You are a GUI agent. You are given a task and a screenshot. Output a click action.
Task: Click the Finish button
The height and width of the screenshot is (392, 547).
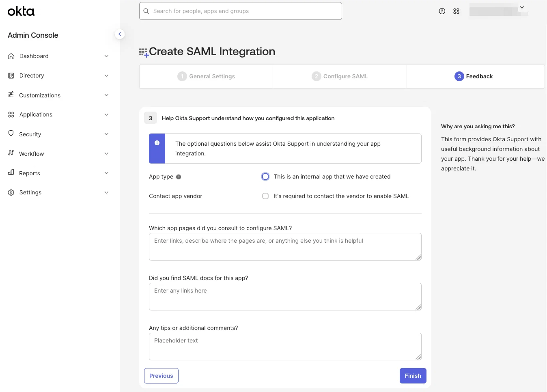[x=413, y=376]
